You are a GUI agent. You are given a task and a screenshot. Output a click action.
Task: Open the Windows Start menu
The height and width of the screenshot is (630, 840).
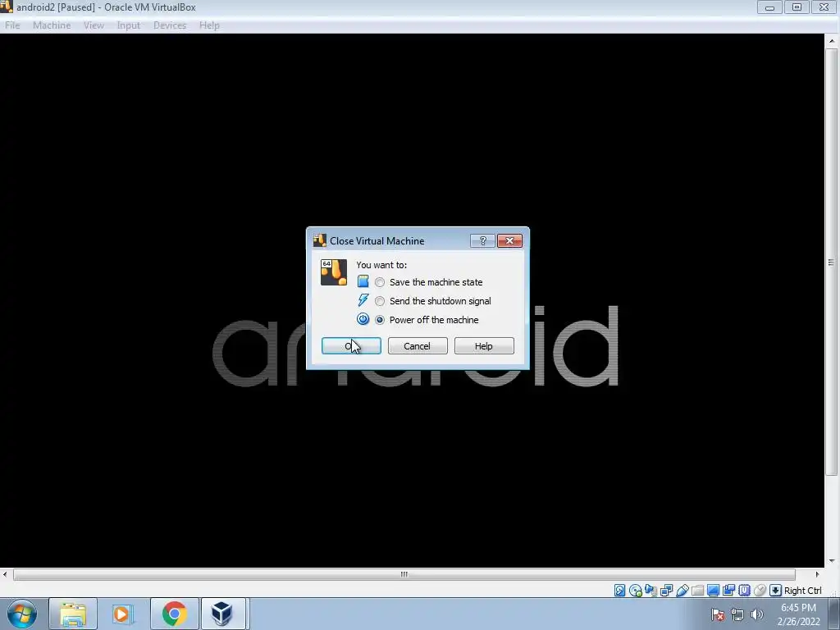22,614
